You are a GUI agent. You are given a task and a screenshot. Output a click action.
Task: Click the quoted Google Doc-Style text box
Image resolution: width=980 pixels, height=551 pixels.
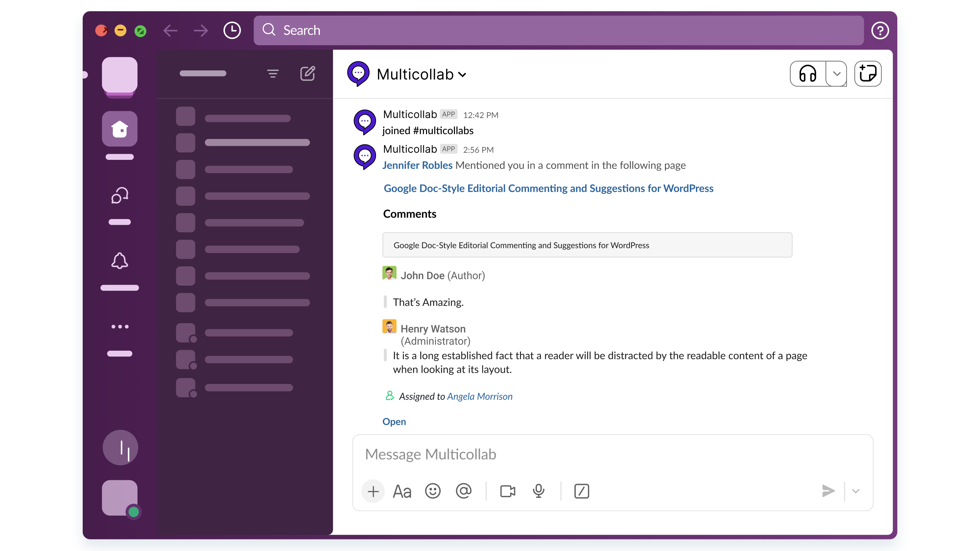(587, 245)
